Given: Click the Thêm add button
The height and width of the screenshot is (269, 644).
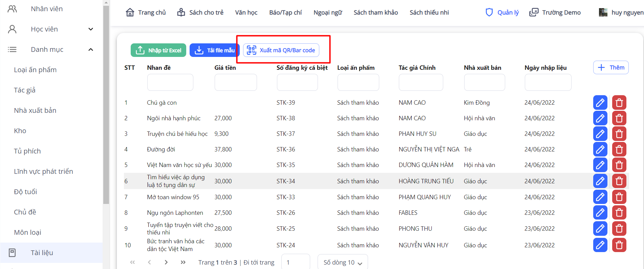Looking at the screenshot, I should (x=611, y=67).
